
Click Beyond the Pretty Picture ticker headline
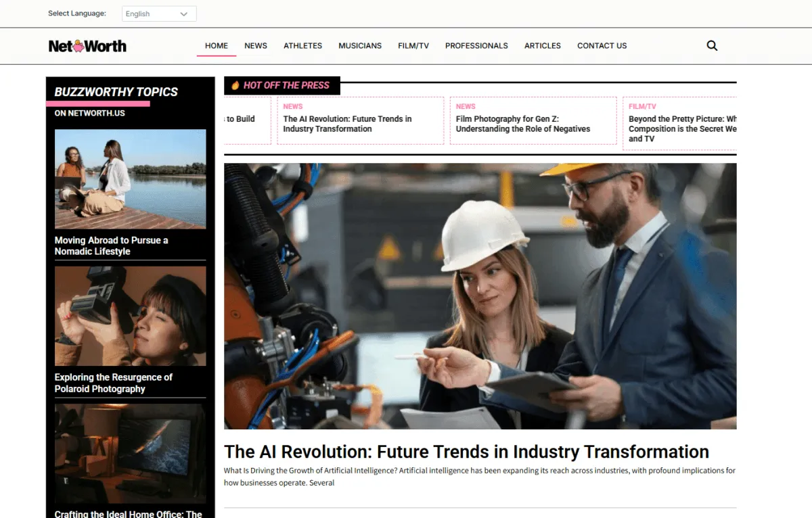682,128
